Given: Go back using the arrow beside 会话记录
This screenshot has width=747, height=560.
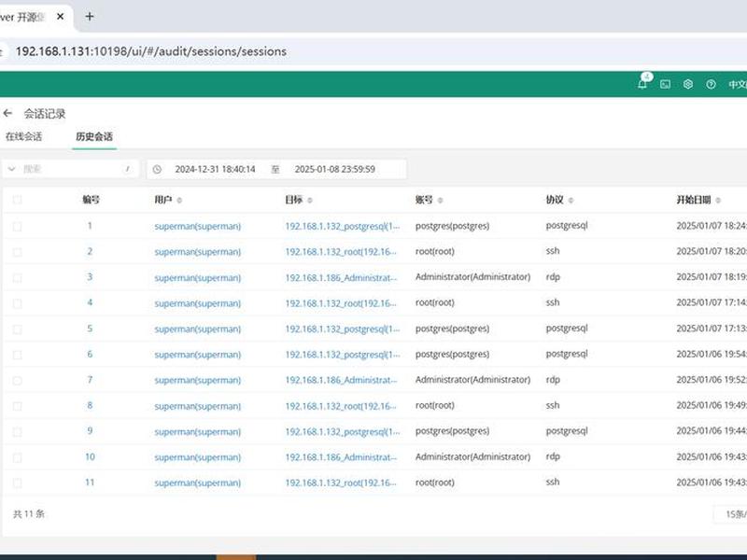Looking at the screenshot, I should pyautogui.click(x=7, y=113).
